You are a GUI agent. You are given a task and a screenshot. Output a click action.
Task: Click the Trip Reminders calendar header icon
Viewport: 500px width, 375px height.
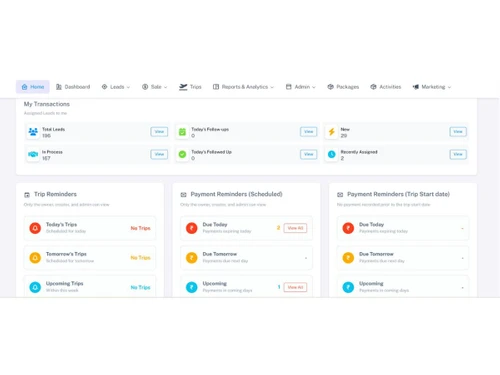[x=27, y=195]
